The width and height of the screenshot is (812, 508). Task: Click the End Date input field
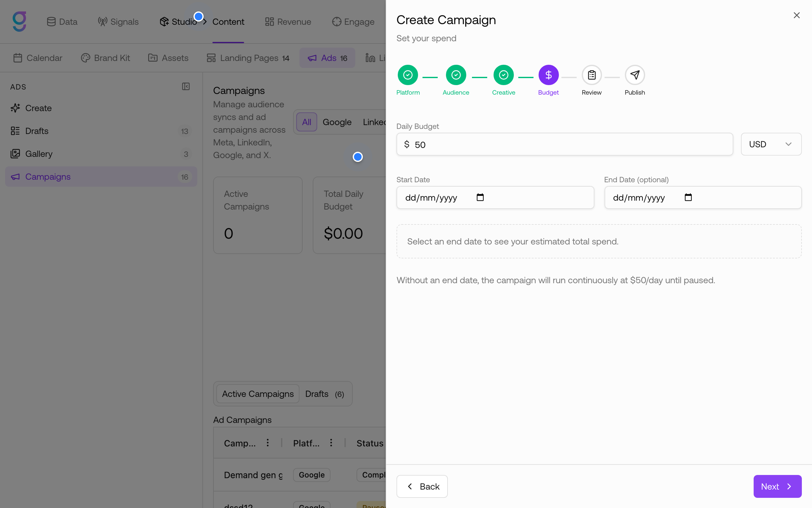coord(703,197)
